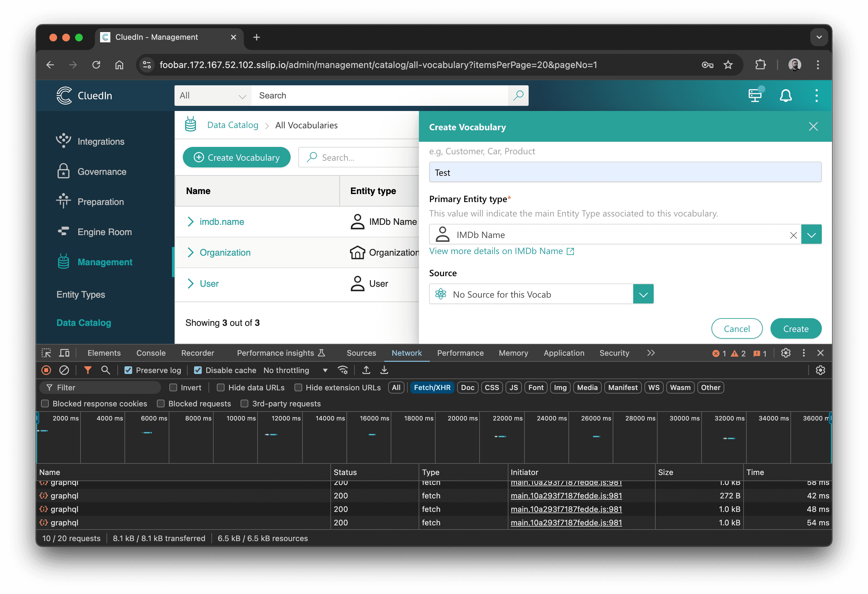The image size is (868, 594).
Task: Open the Integrations sidebar item
Action: click(x=90, y=141)
